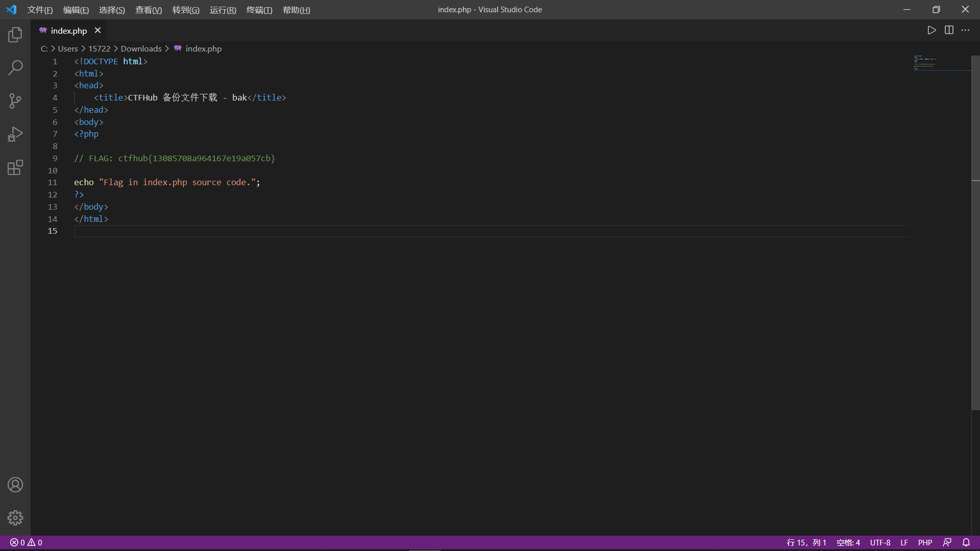Click the Run code play icon
Screen dimensions: 980x551
click(x=932, y=30)
